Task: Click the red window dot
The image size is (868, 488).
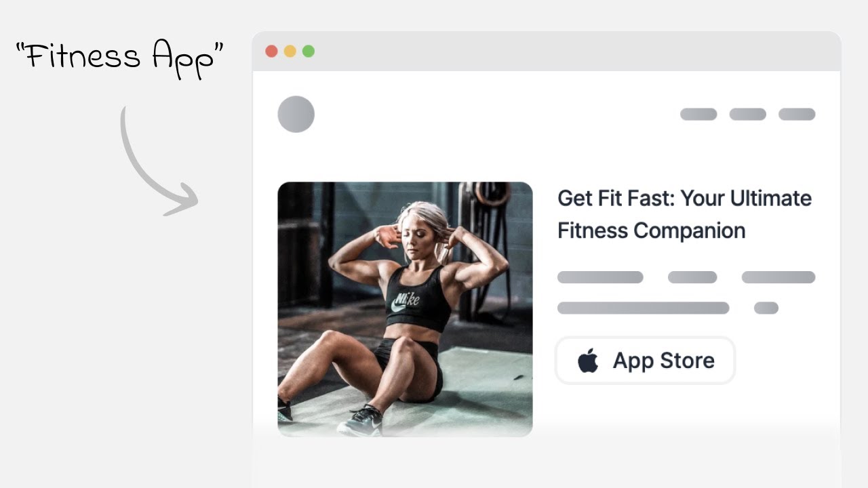Action: point(271,52)
